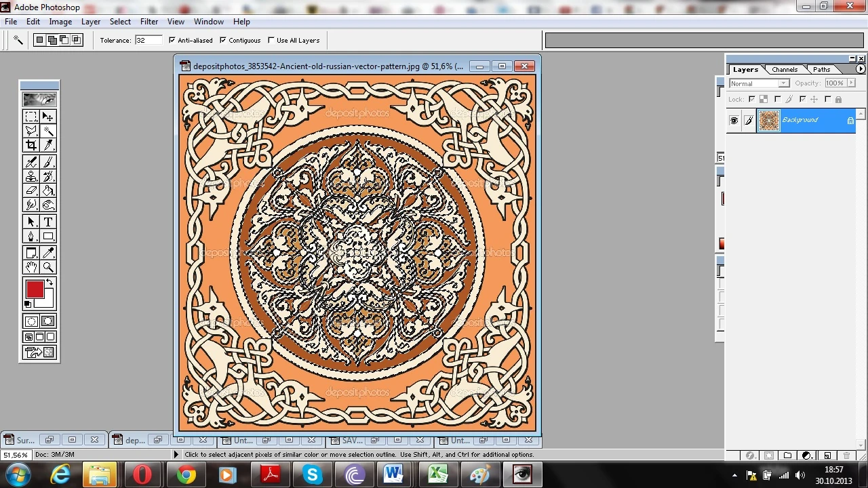
Task: Create a new layer in Layers panel
Action: coord(827,455)
